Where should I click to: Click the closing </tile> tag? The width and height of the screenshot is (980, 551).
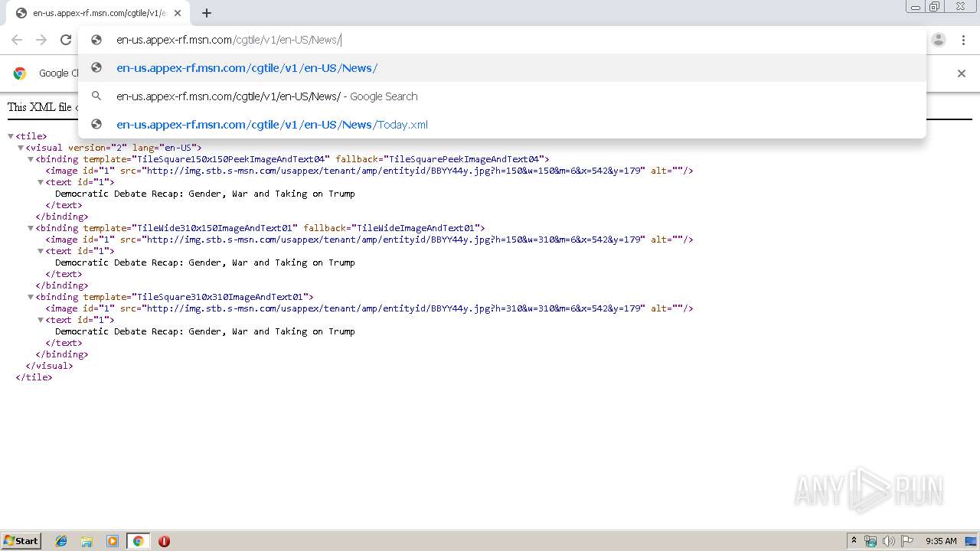pos(34,377)
